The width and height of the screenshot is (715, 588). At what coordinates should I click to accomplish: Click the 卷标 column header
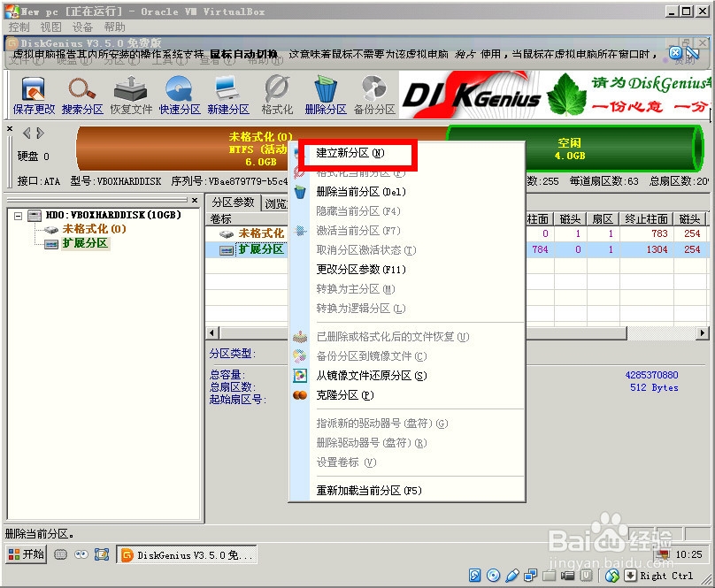[247, 219]
